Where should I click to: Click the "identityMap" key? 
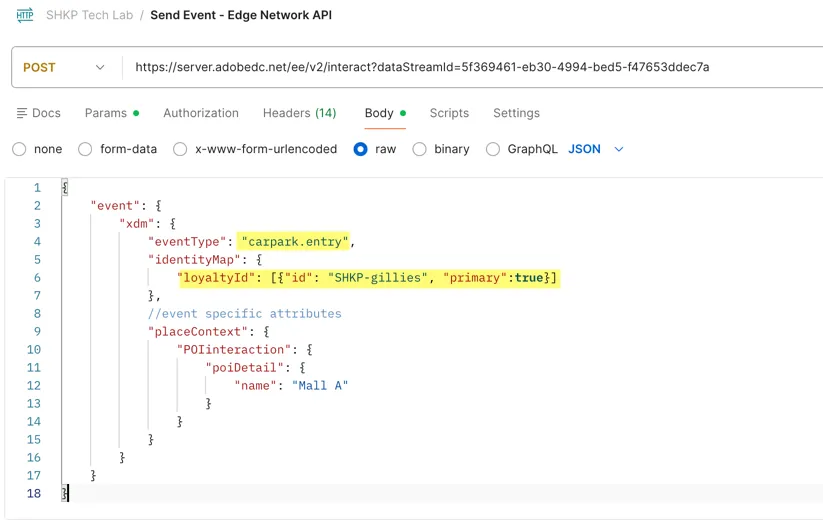[194, 260]
